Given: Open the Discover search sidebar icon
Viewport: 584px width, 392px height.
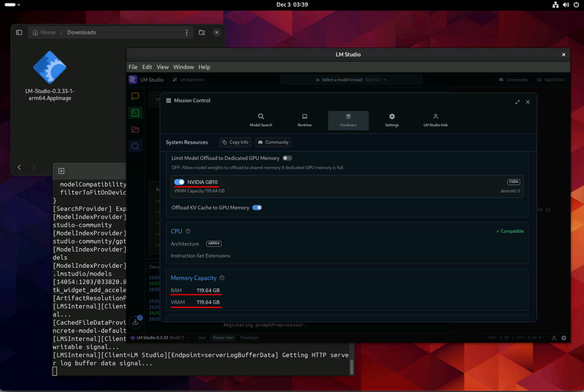Looking at the screenshot, I should coord(135,146).
